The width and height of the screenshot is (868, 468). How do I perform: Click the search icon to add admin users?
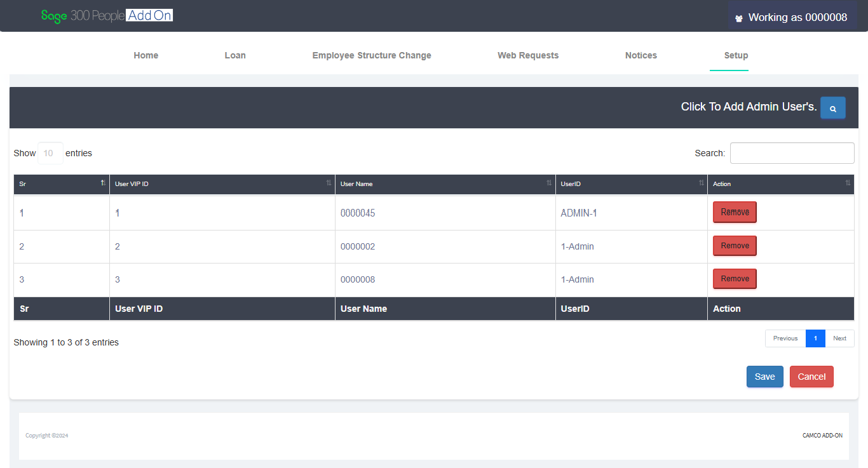coord(832,108)
